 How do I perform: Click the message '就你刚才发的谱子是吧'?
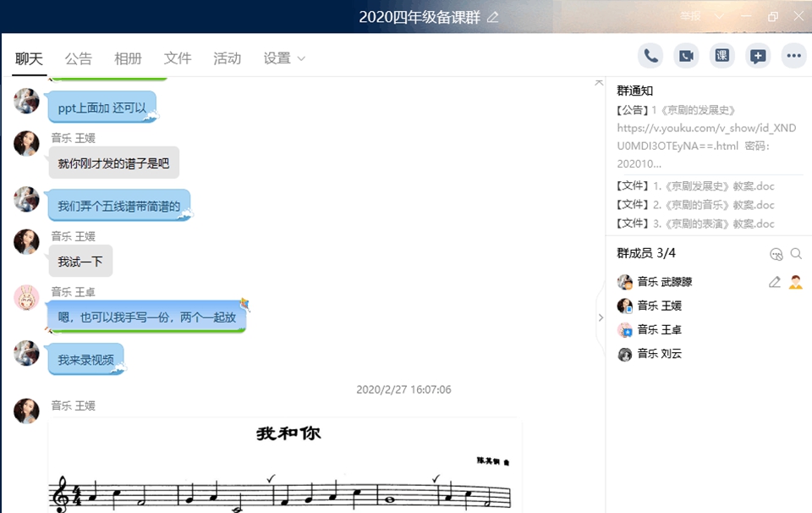114,163
